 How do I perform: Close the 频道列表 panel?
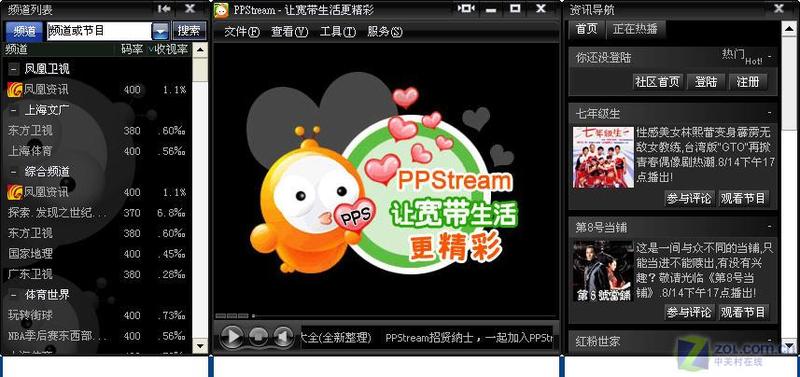coord(190,9)
